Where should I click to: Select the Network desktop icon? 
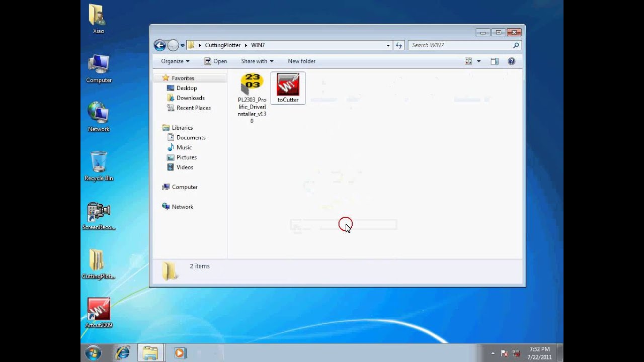pyautogui.click(x=99, y=117)
